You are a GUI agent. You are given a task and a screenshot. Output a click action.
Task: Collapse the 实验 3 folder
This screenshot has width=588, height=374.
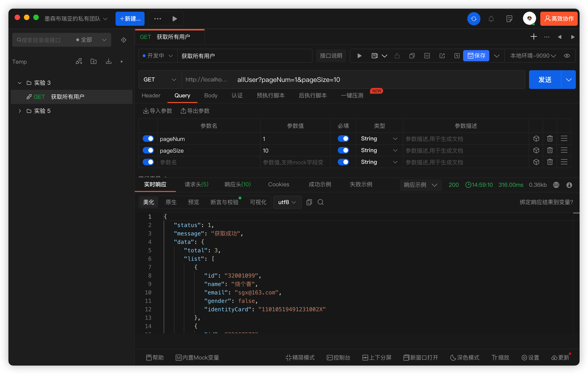pyautogui.click(x=20, y=83)
